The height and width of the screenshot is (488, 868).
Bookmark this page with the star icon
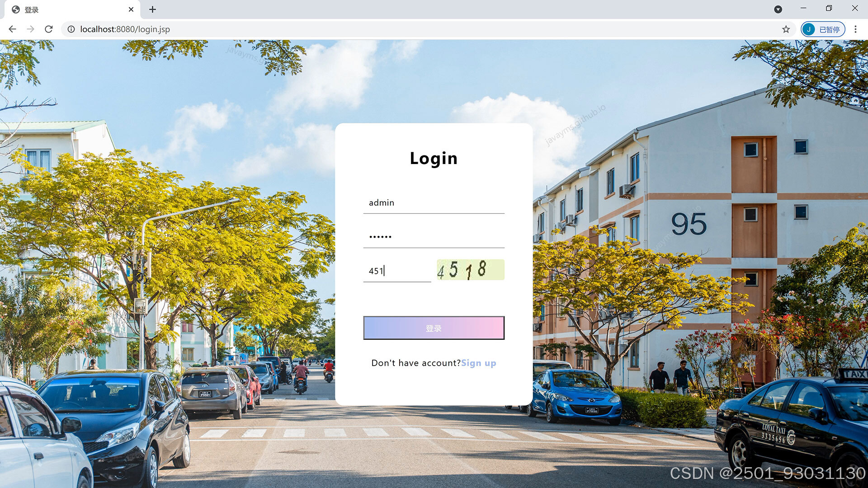[x=786, y=29]
